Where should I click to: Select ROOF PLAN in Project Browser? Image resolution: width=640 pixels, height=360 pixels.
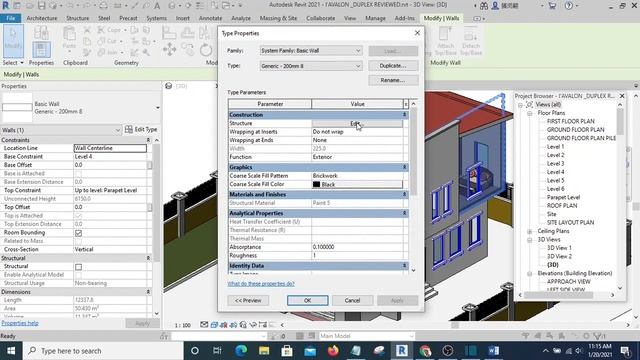(562, 206)
